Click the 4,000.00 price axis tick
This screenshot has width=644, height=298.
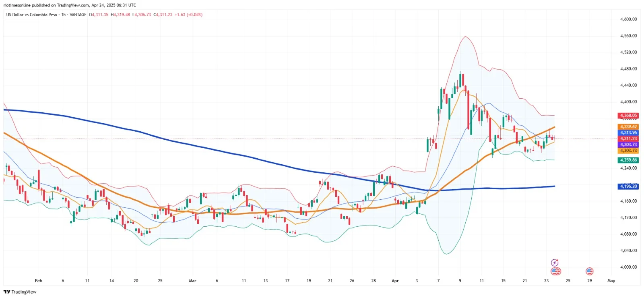(x=628, y=267)
